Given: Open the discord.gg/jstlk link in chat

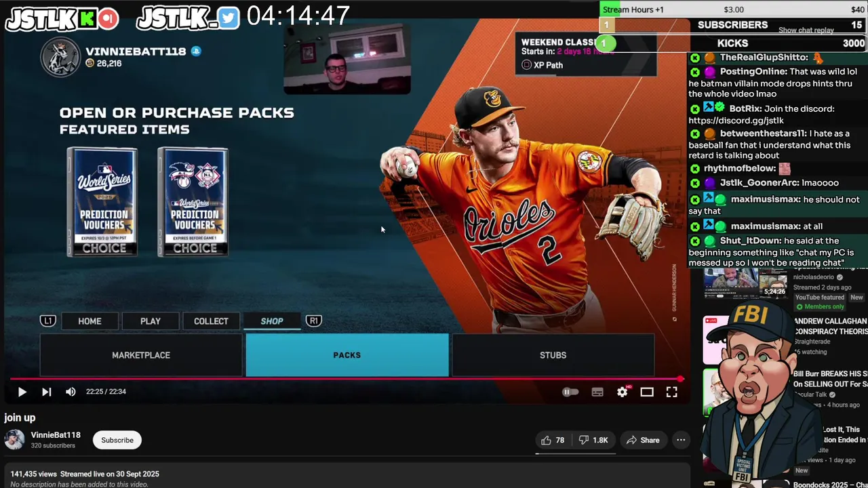Looking at the screenshot, I should 736,121.
